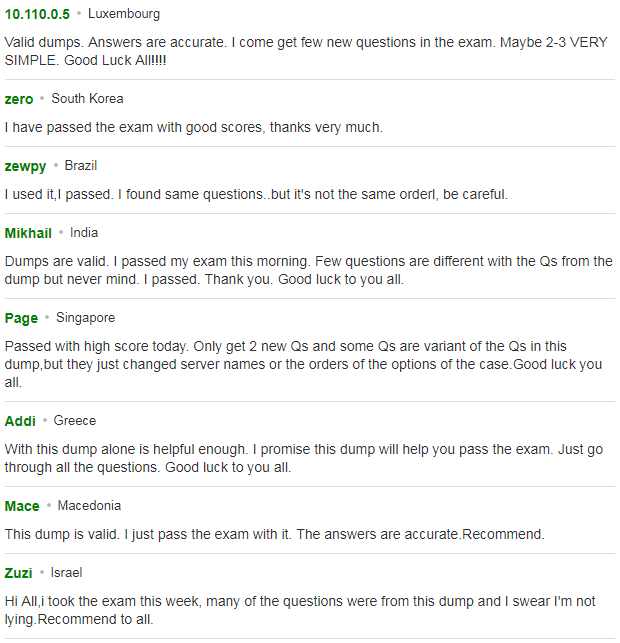Click the Singapore country label
Viewport: 620px width, 643px height.
pos(86,318)
